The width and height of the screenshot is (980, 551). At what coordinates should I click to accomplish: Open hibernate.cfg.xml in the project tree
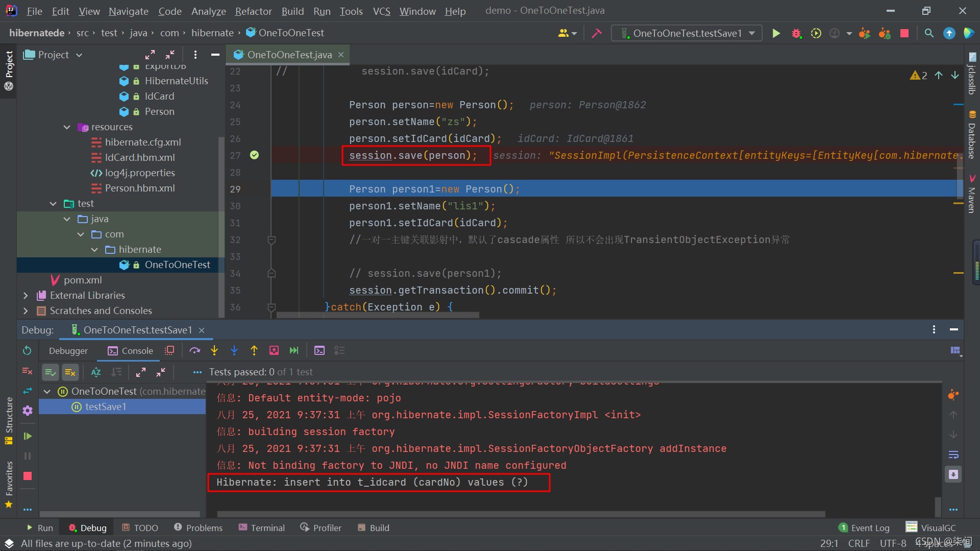(x=143, y=142)
